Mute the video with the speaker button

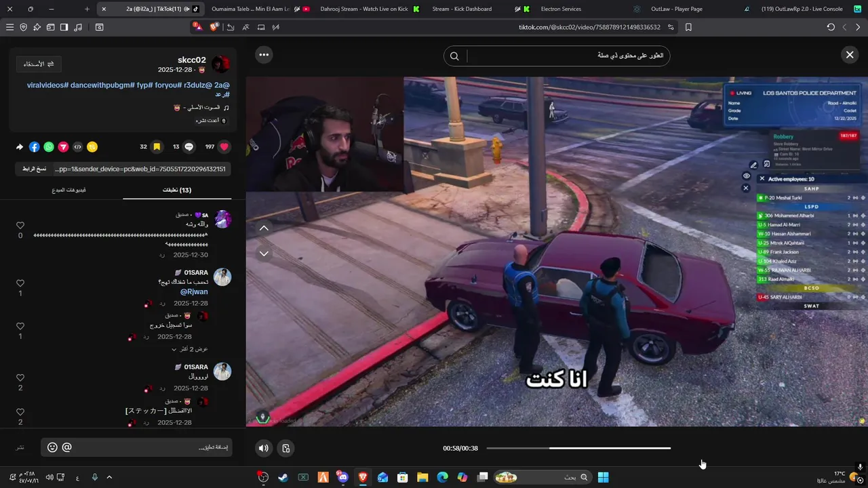(264, 448)
